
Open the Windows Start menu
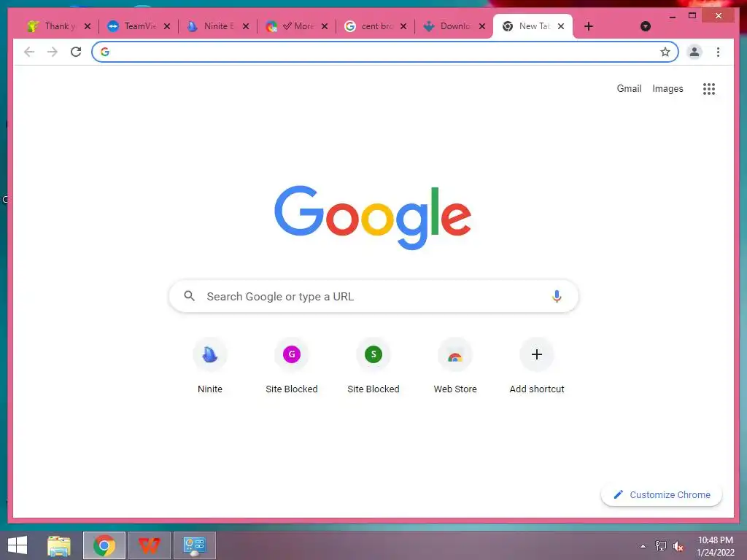(18, 545)
